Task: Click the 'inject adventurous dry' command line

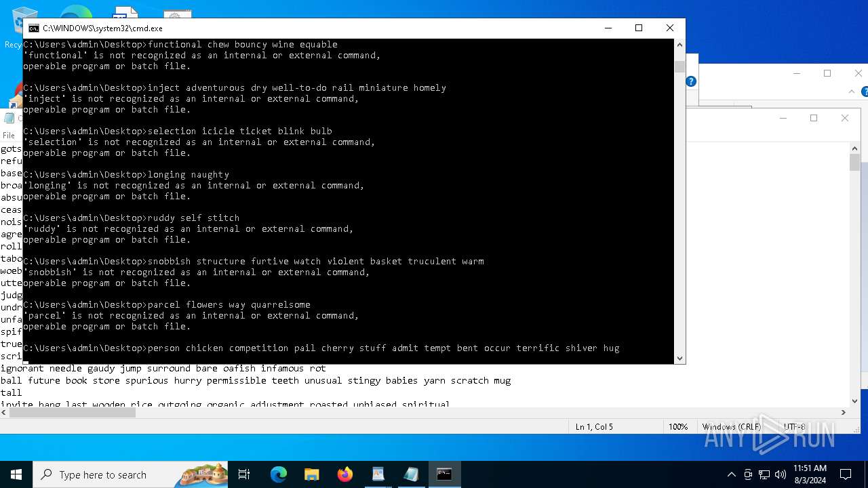Action: pos(235,88)
